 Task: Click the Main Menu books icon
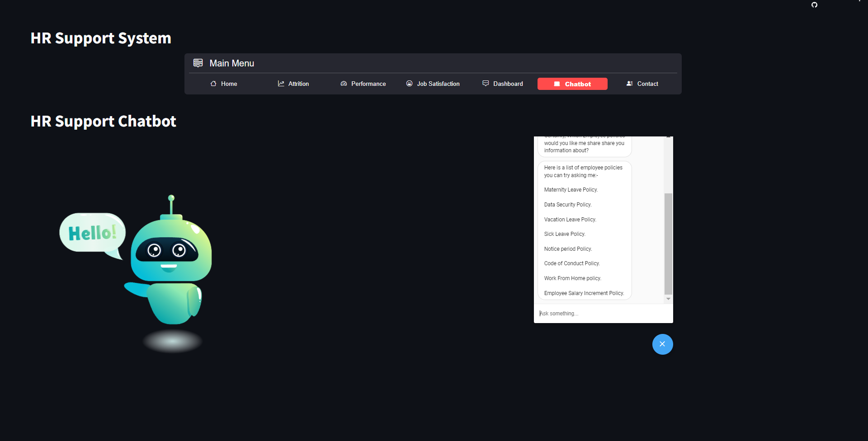point(198,63)
